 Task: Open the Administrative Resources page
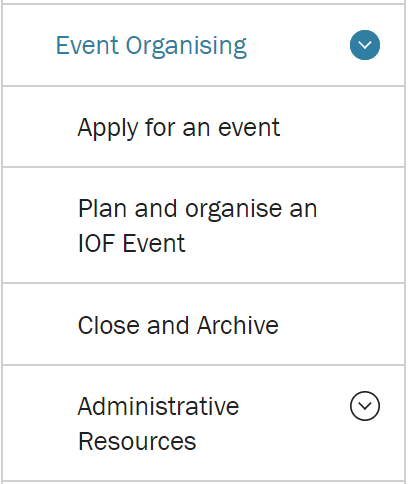point(158,423)
